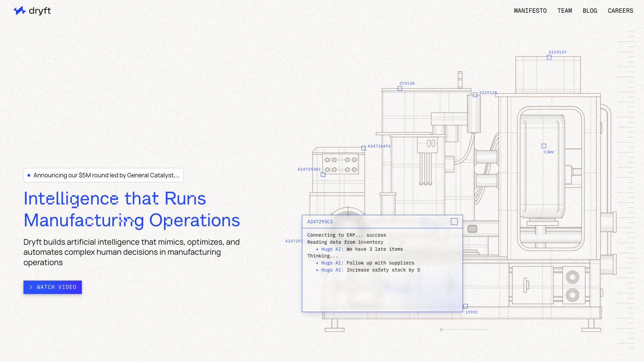
Task: Open the Manifesto page
Action: coord(530,11)
